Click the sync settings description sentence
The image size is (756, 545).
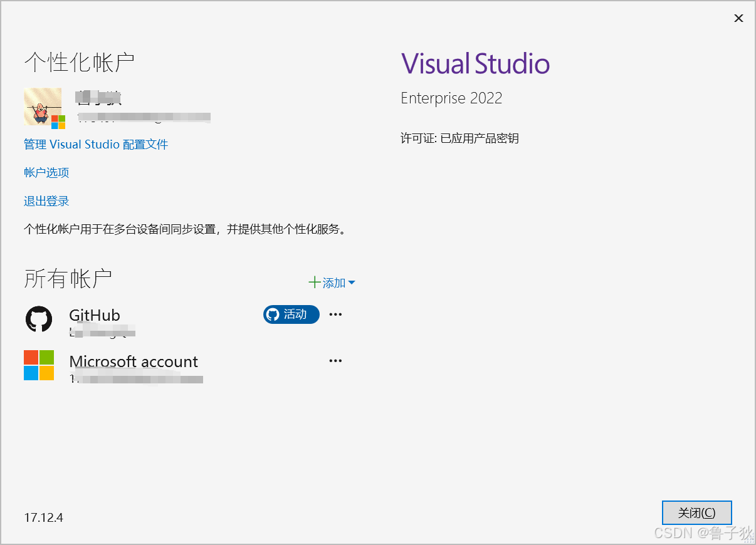click(186, 229)
